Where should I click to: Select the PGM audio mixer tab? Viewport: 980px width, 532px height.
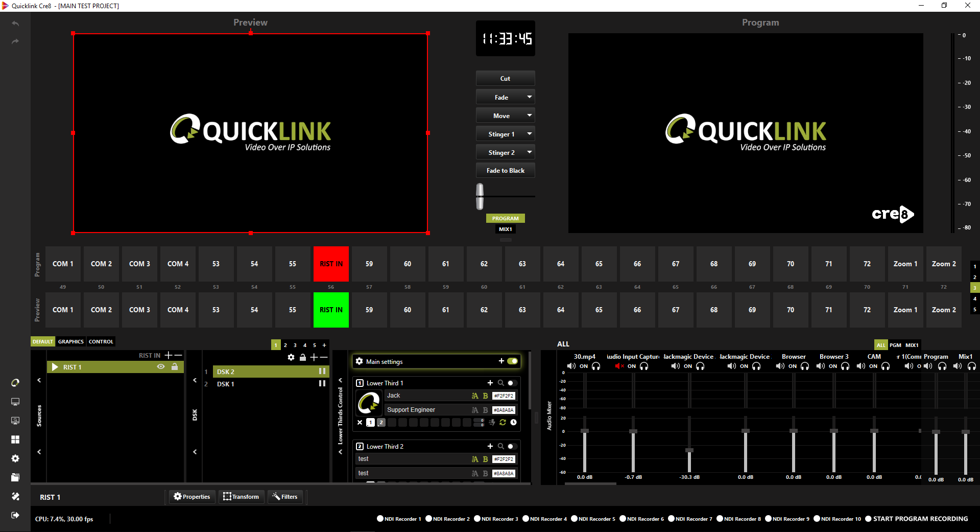pos(896,345)
